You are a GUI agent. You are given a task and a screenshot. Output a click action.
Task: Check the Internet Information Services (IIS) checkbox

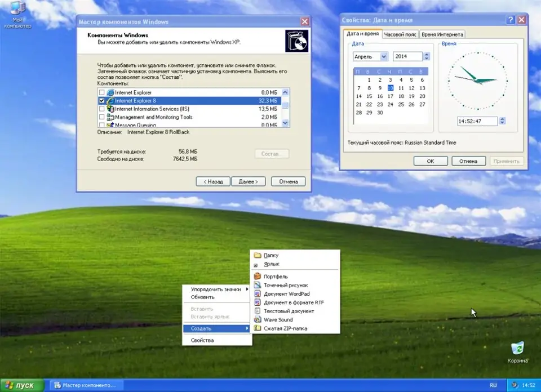tap(101, 109)
